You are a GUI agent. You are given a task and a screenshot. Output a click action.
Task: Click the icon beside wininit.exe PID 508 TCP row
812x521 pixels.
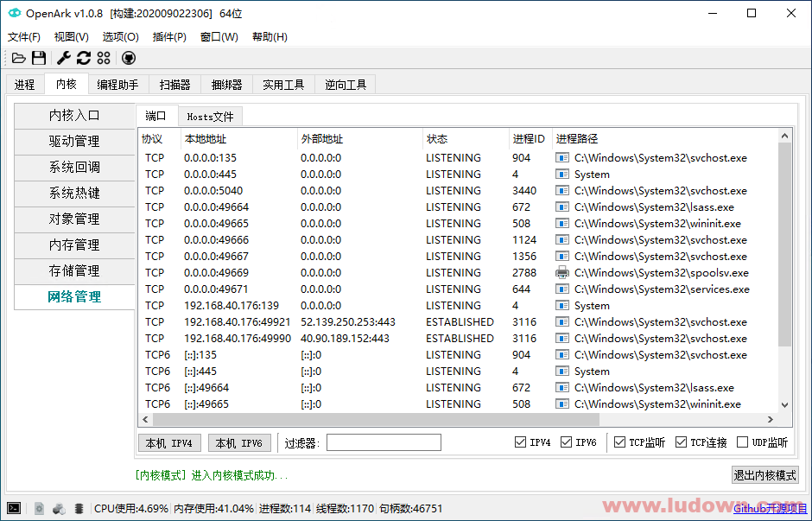(x=561, y=223)
